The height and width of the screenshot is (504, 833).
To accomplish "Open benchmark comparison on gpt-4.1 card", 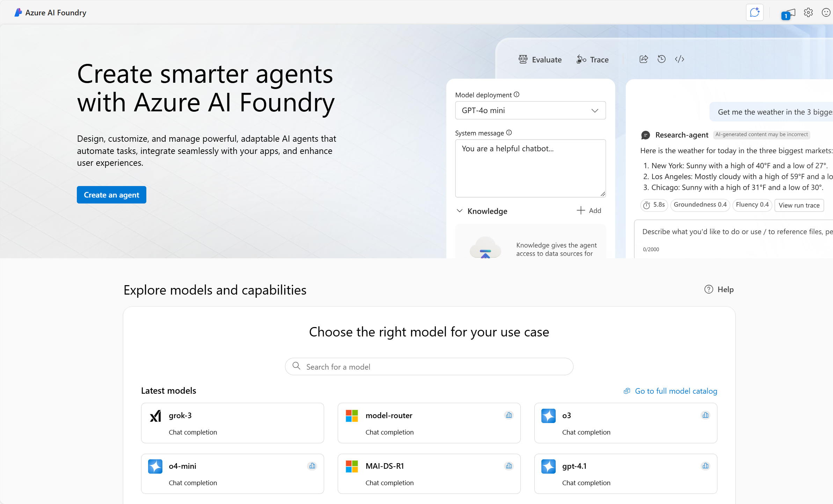I will tap(705, 466).
